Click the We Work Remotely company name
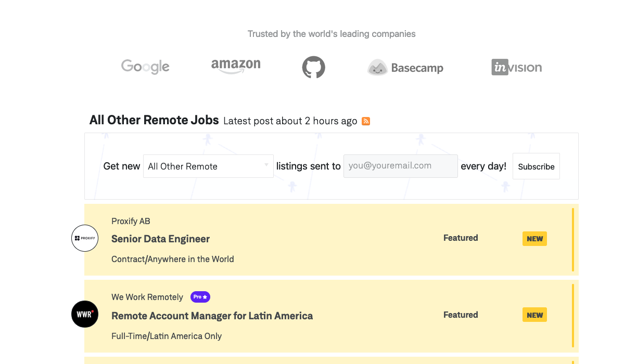Viewport: 637px width, 364px height. click(147, 297)
